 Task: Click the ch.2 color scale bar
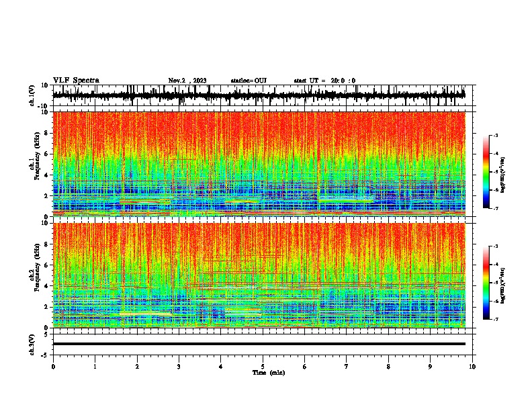click(486, 283)
